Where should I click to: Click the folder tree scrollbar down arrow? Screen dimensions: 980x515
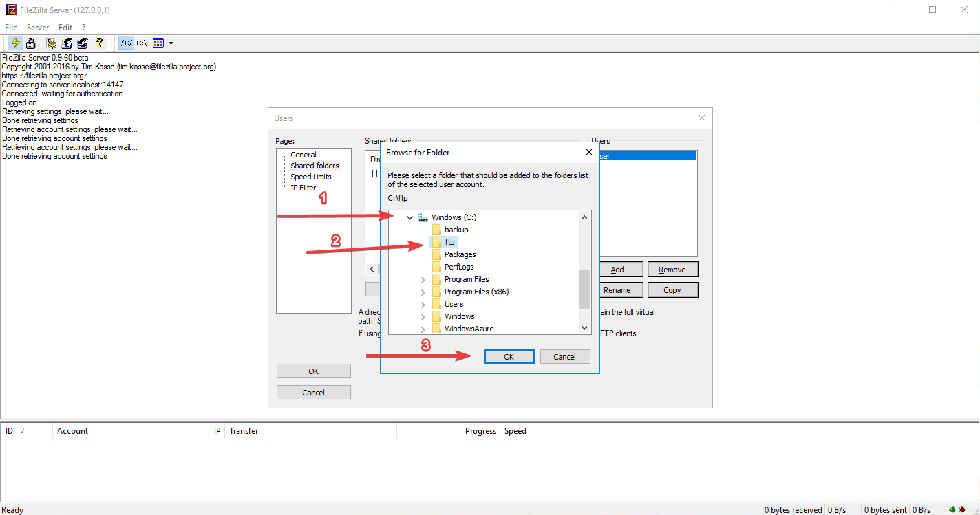click(x=585, y=329)
